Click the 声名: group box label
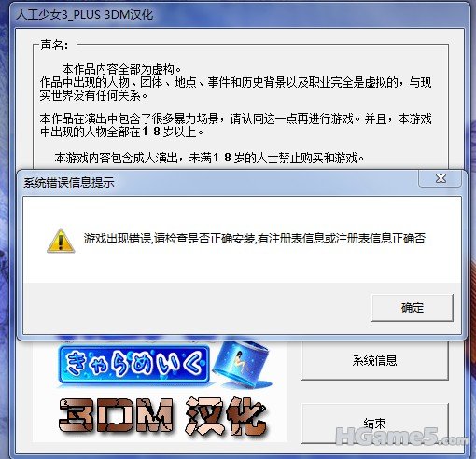This screenshot has width=476, height=459. (x=54, y=45)
